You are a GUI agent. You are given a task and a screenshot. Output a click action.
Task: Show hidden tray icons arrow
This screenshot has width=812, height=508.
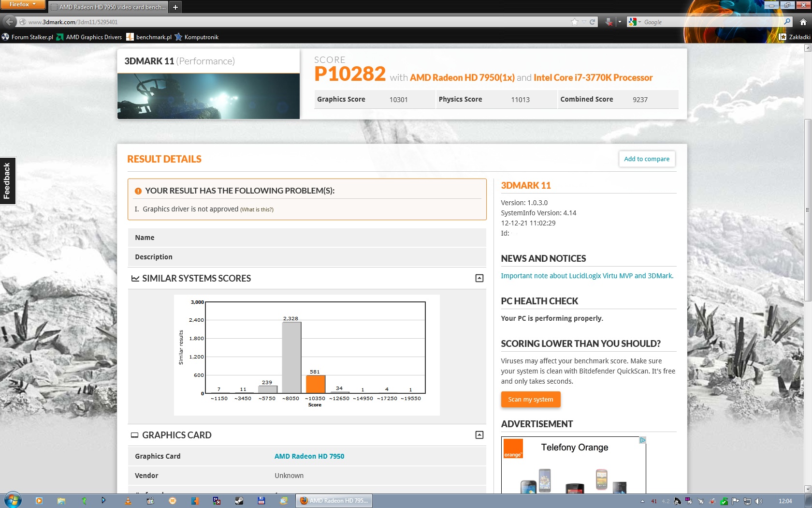pos(642,501)
